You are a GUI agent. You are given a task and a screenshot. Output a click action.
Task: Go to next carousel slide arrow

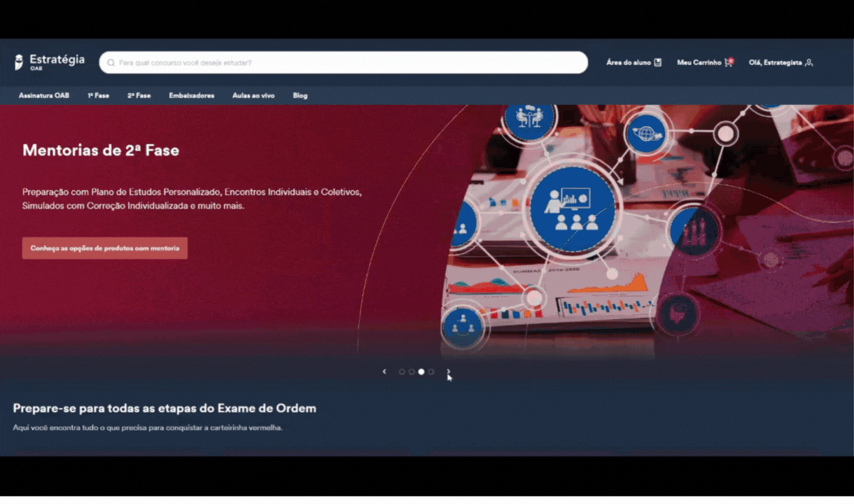[x=449, y=372]
